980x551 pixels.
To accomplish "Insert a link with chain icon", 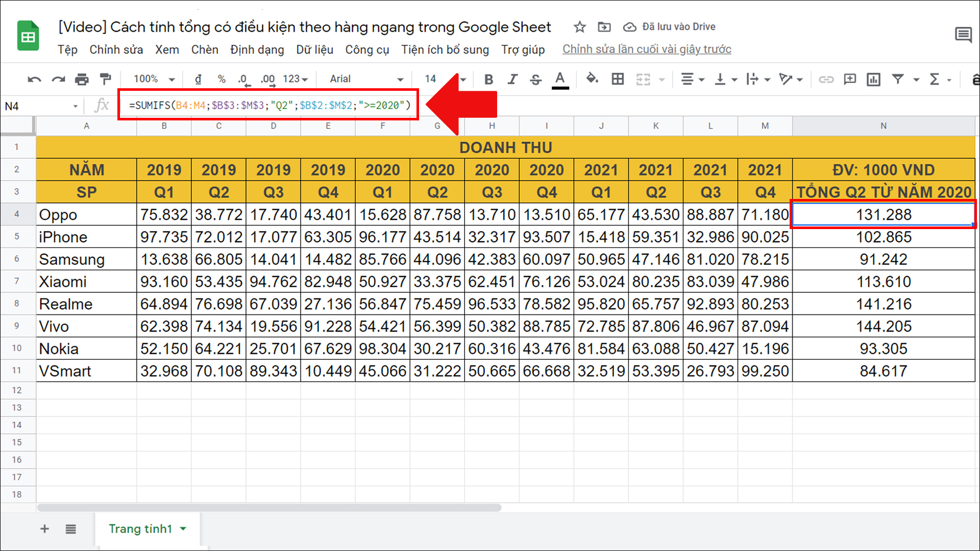I will [826, 79].
